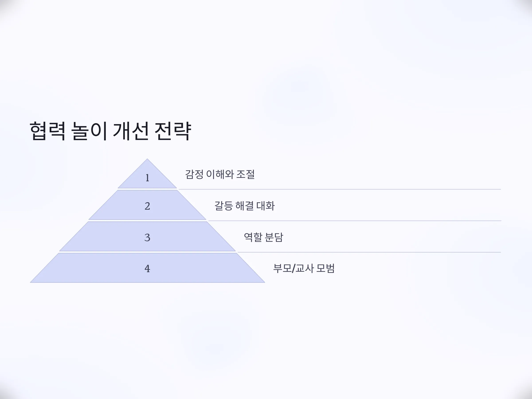Screen dimensions: 532x399
Task: Click the numeral 1 inside pyramid top
Action: [147, 178]
